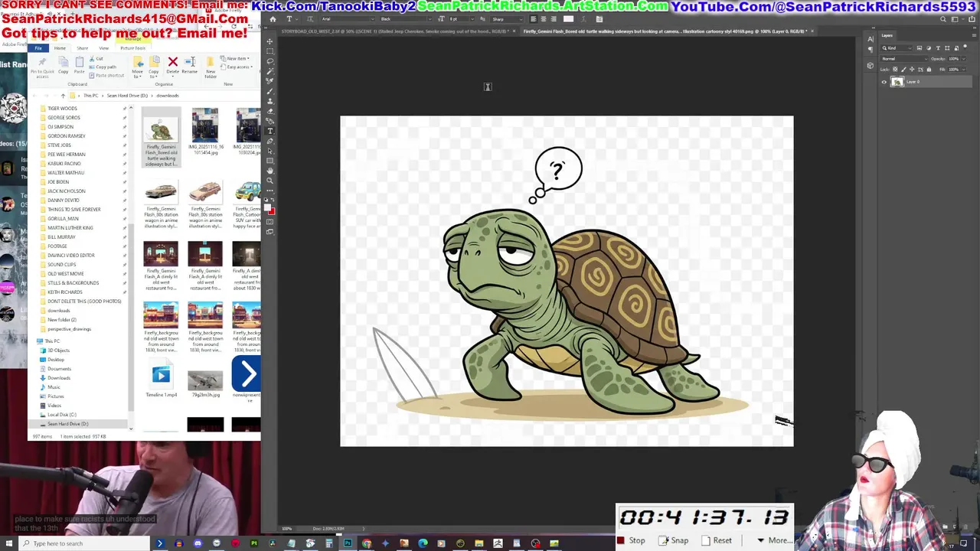
Task: Select the Eraser tool
Action: (269, 111)
